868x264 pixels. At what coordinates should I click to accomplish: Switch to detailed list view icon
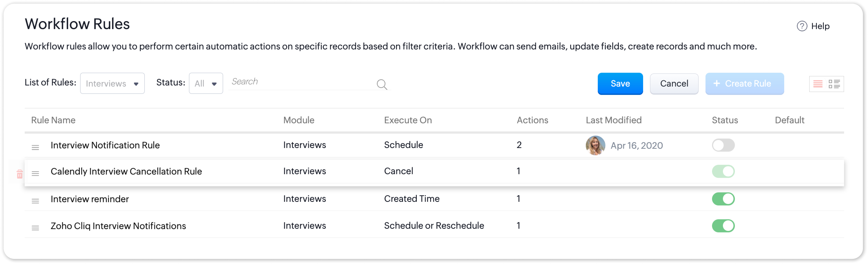[x=834, y=84]
